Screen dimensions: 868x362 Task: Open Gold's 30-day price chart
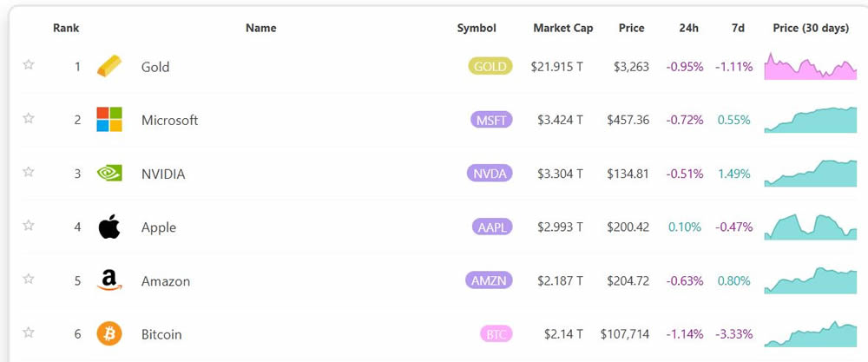coord(810,67)
